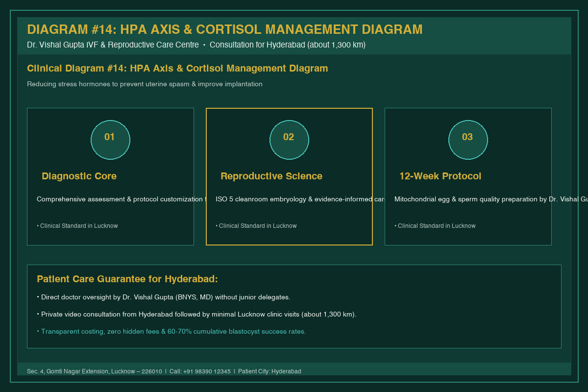The height and width of the screenshot is (392, 588).
Task: Click 'Transparent costing, zero hidden fees' bullet
Action: click(x=171, y=332)
